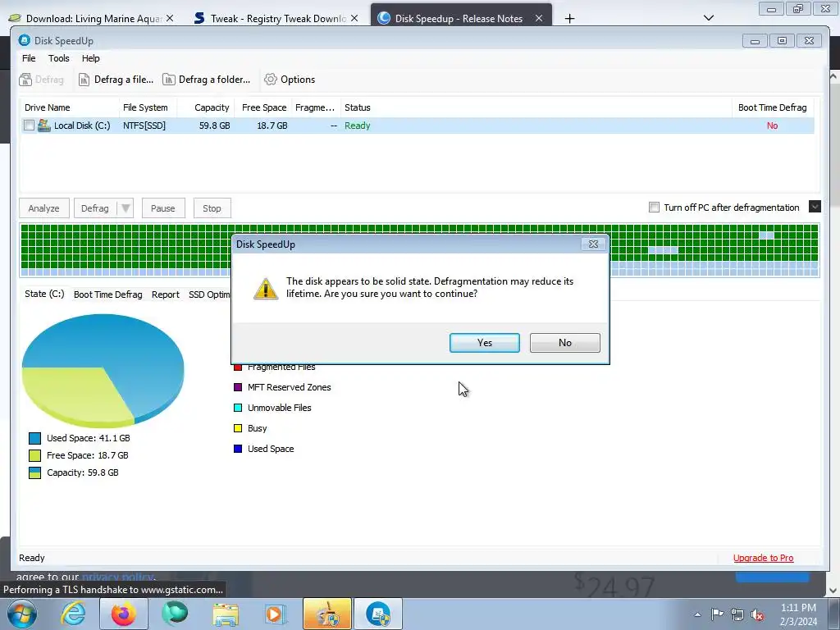The height and width of the screenshot is (630, 840).
Task: Click the Action Center flag tray icon
Action: 717,614
